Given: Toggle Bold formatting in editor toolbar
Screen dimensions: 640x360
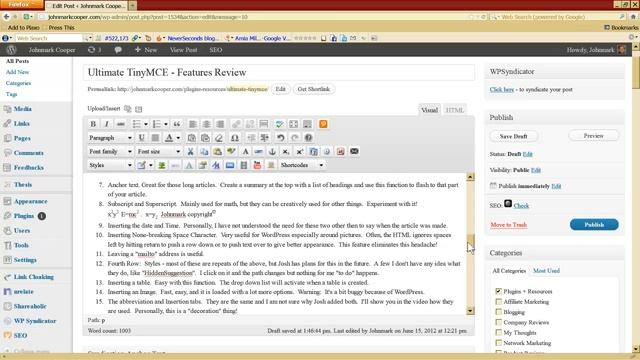Looking at the screenshot, I should 93,124.
